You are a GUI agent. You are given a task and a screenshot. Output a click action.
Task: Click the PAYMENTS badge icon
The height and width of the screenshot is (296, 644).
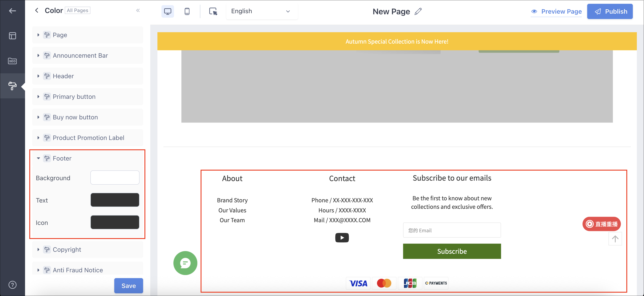[436, 283]
